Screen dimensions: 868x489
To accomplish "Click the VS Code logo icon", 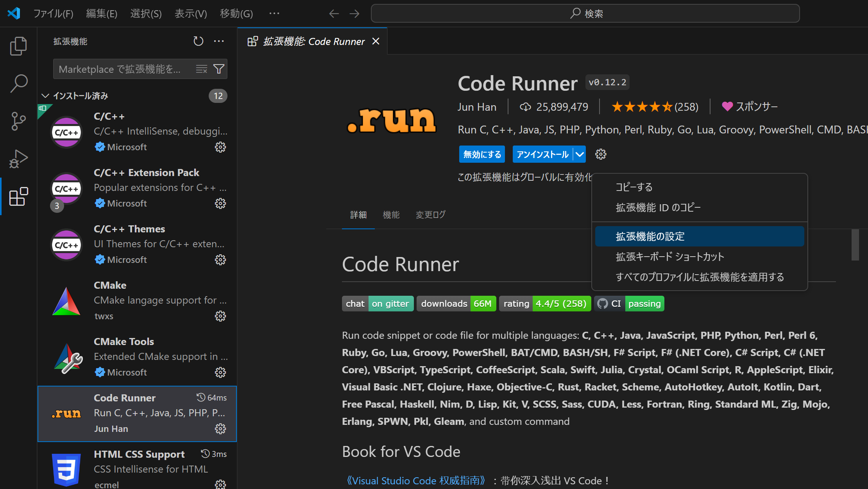I will click(x=14, y=13).
